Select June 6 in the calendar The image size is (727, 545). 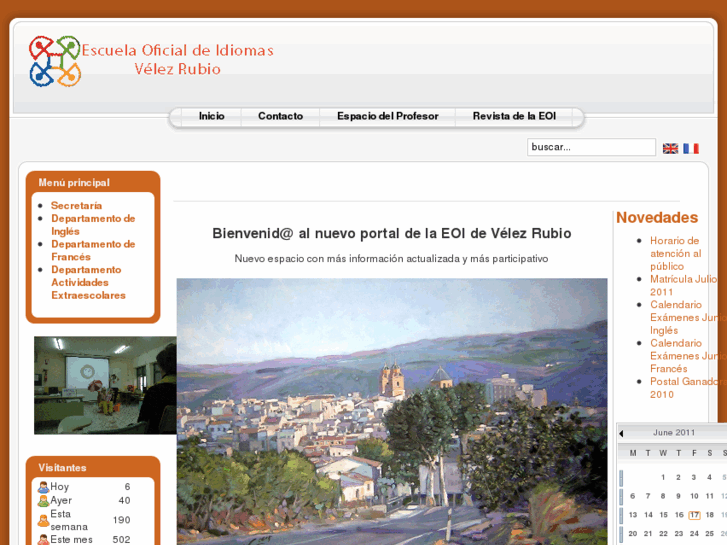(632, 496)
